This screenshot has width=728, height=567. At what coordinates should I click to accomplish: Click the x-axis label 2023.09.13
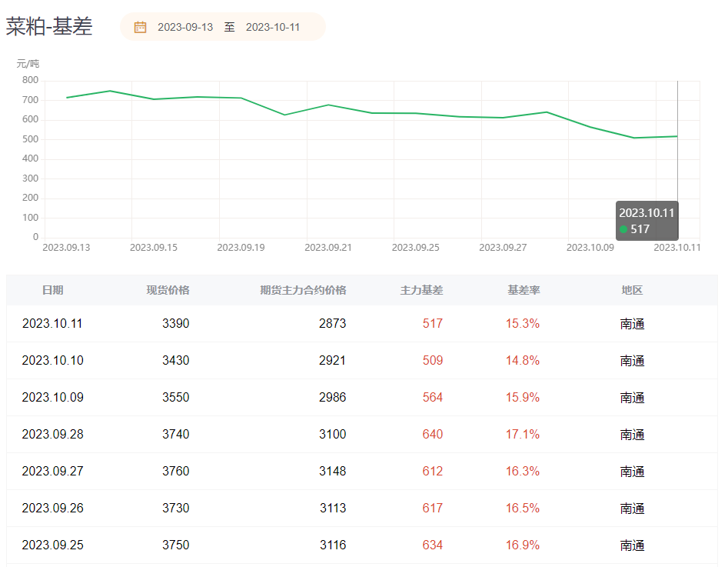(x=66, y=247)
